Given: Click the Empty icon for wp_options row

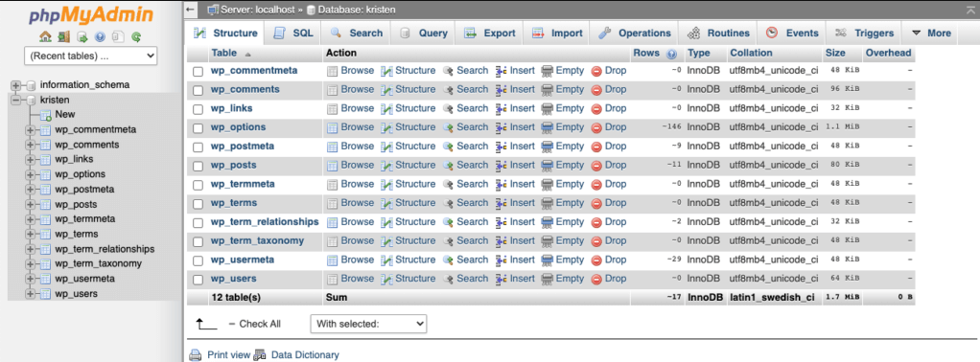Looking at the screenshot, I should click(548, 127).
